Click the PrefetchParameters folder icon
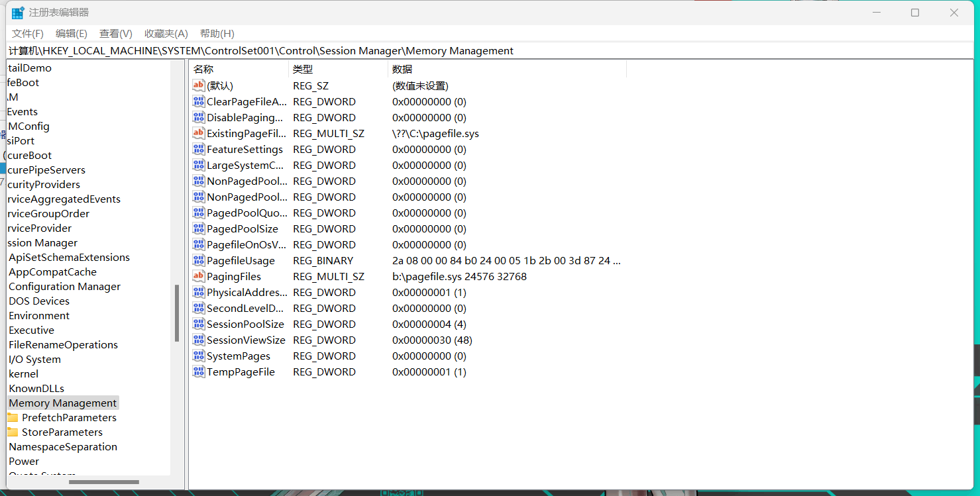The height and width of the screenshot is (496, 980). tap(13, 417)
